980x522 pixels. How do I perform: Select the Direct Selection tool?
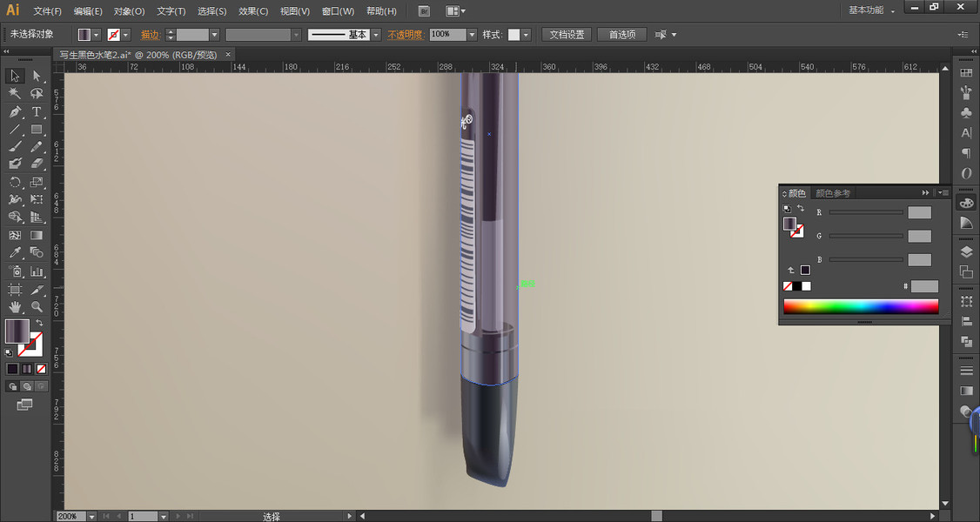coord(37,77)
